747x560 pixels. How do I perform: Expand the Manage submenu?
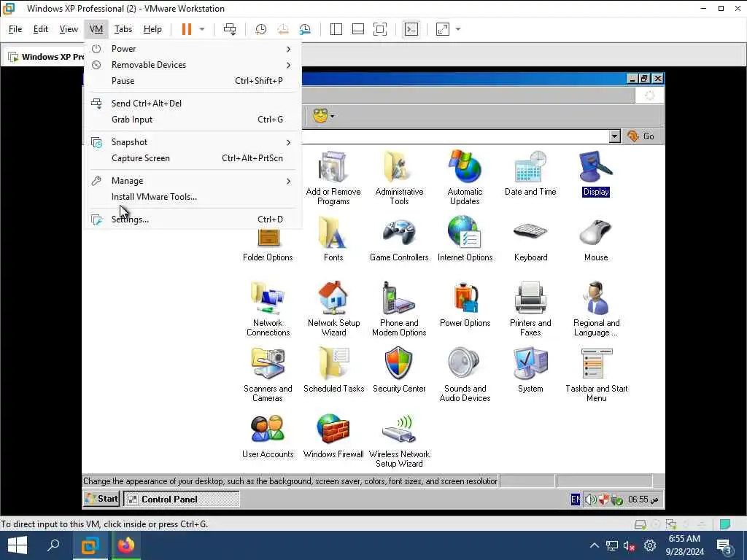tap(193, 181)
